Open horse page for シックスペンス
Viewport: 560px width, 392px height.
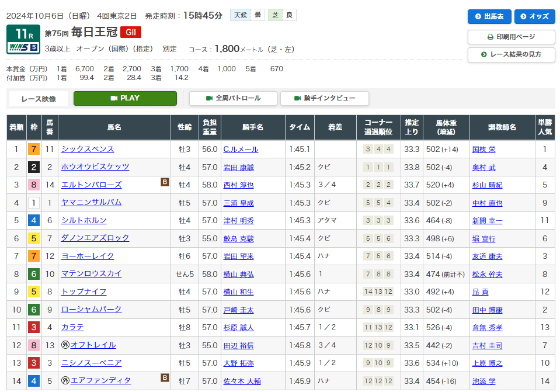tap(88, 150)
